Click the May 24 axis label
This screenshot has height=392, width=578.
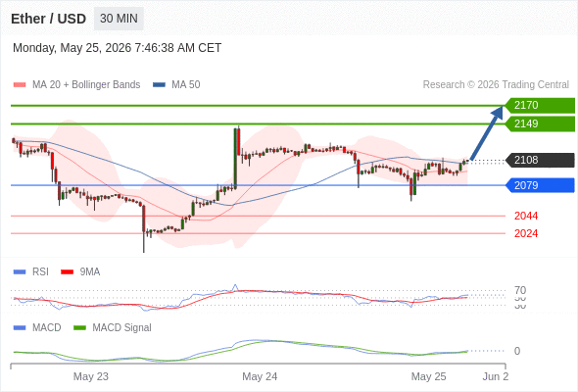[260, 376]
